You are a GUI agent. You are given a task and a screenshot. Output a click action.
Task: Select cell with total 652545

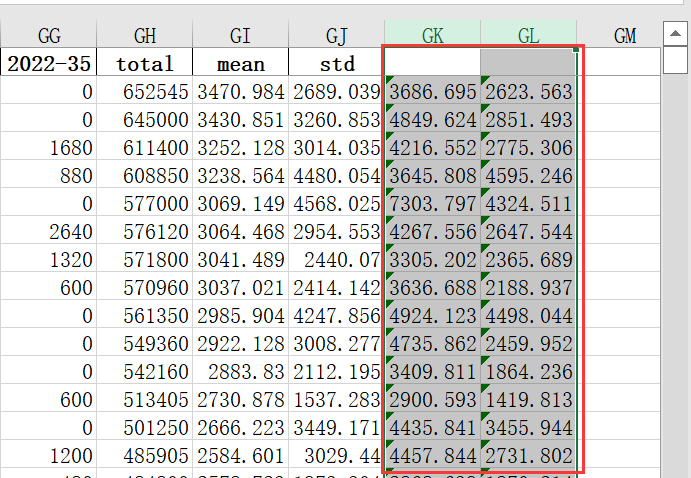[x=145, y=90]
